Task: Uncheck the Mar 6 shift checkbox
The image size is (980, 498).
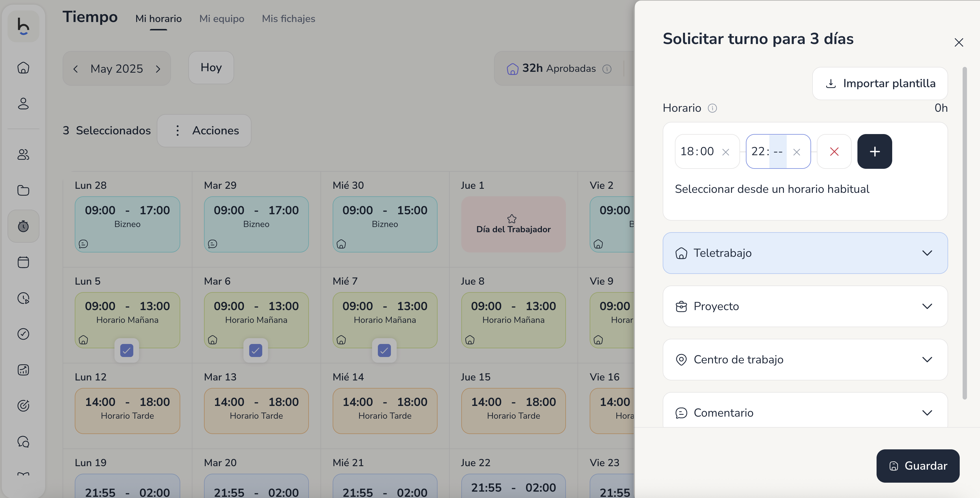Action: (256, 350)
